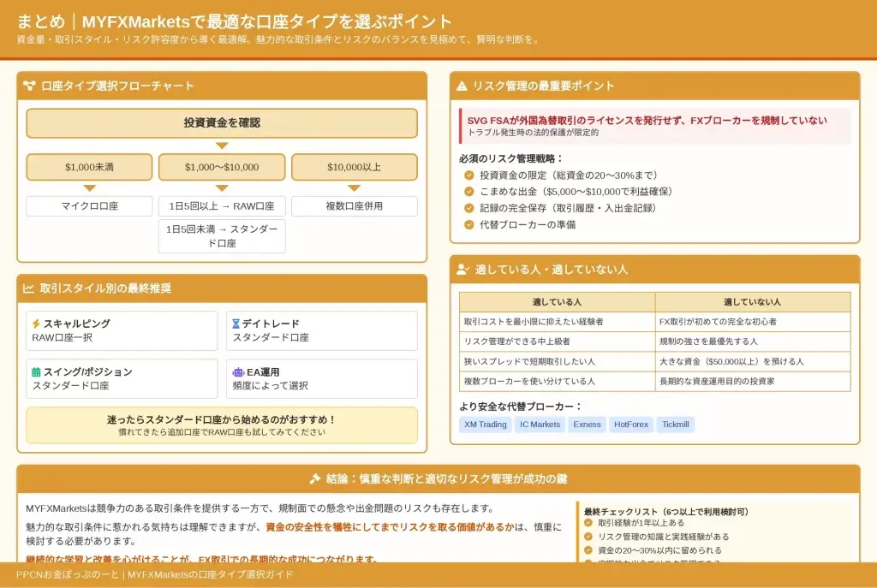
Task: Toggle the check mark beside こまめな出金
Action: 468,192
